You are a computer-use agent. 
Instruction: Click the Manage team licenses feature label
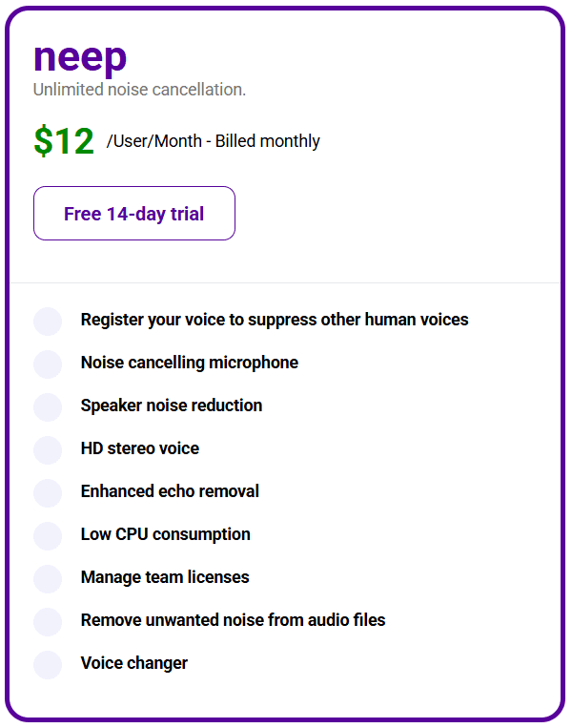[x=165, y=577]
